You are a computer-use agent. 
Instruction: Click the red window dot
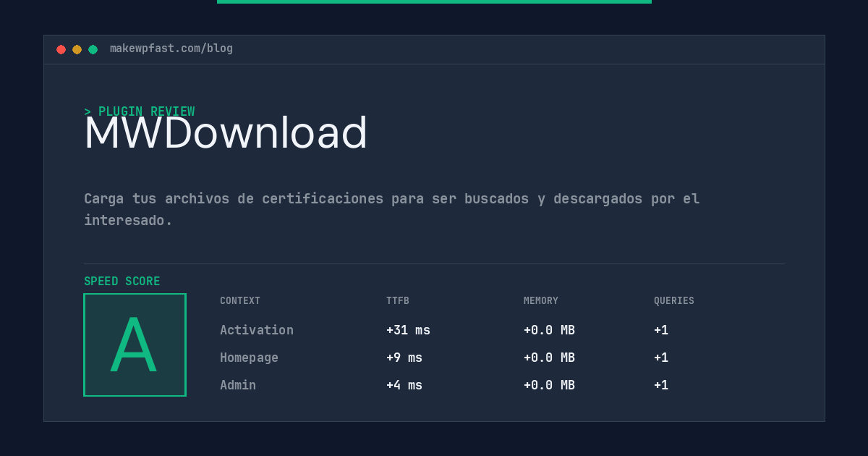tap(61, 49)
